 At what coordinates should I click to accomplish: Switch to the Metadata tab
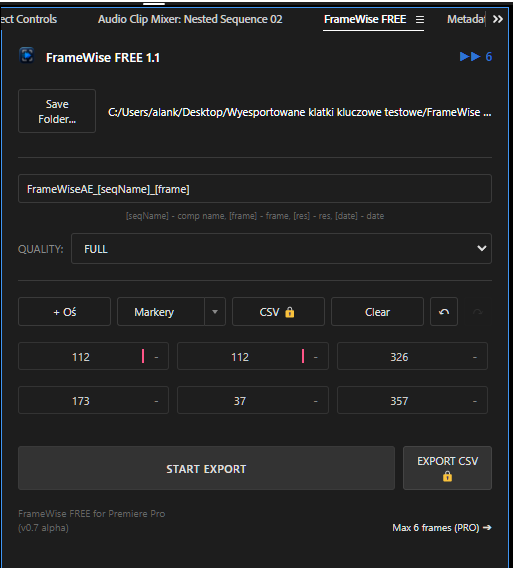(466, 19)
